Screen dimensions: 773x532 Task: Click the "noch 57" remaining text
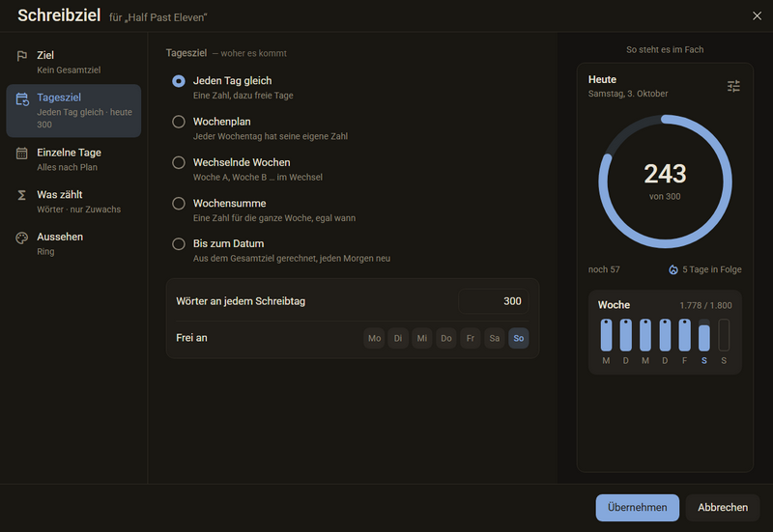coord(604,269)
